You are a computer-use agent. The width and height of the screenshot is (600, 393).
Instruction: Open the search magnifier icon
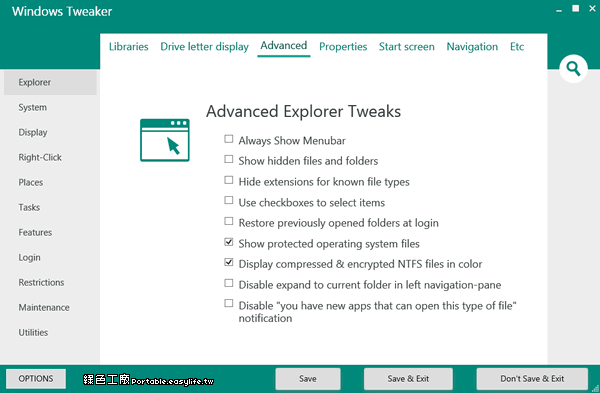pos(573,69)
